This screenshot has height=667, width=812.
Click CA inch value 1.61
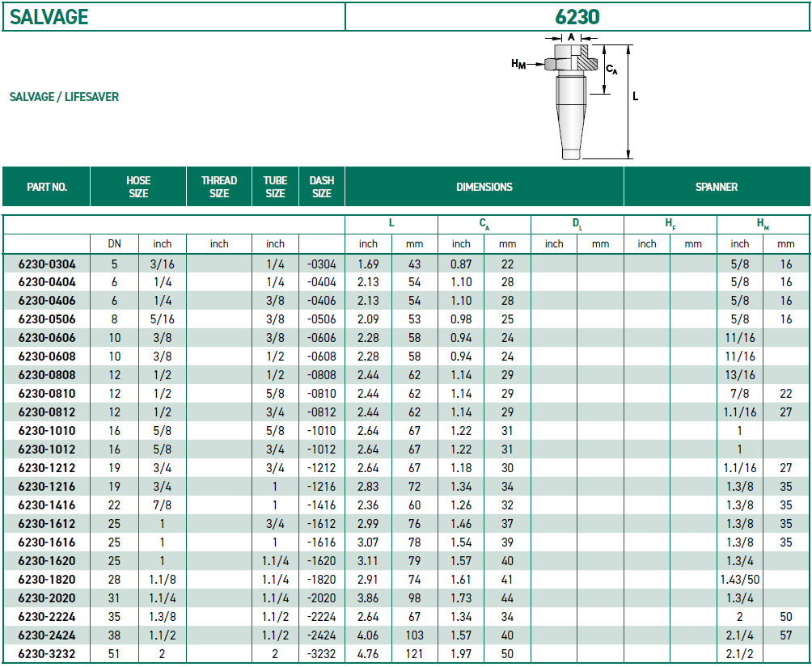point(461,580)
